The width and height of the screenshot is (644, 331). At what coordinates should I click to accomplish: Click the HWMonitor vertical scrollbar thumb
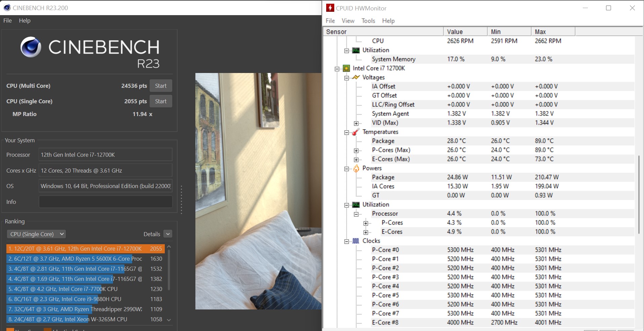click(639, 194)
